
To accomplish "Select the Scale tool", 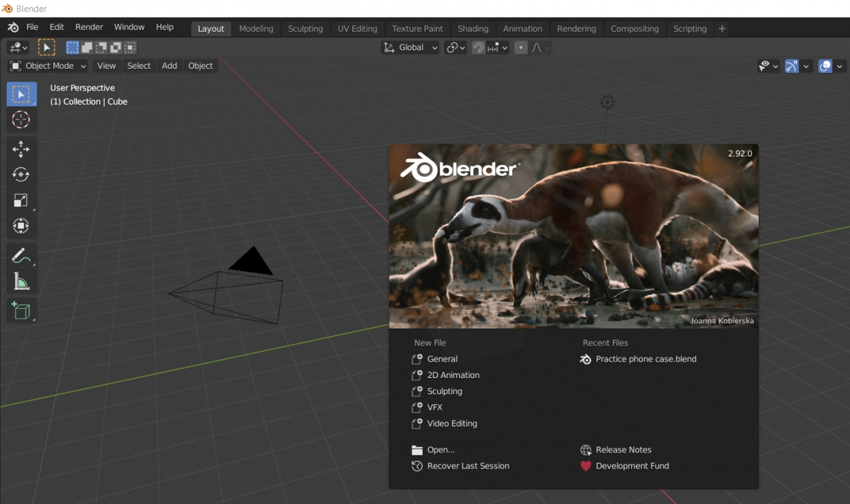I will click(21, 200).
